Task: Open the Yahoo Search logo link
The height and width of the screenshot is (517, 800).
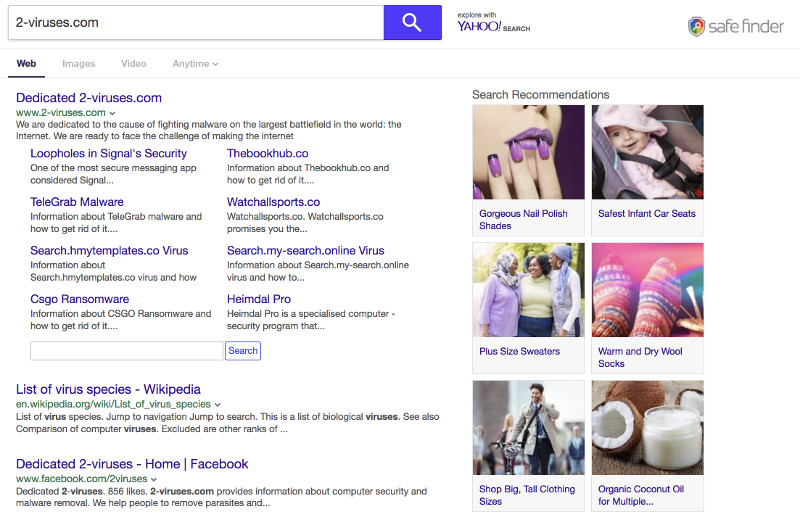Action: pyautogui.click(x=493, y=22)
